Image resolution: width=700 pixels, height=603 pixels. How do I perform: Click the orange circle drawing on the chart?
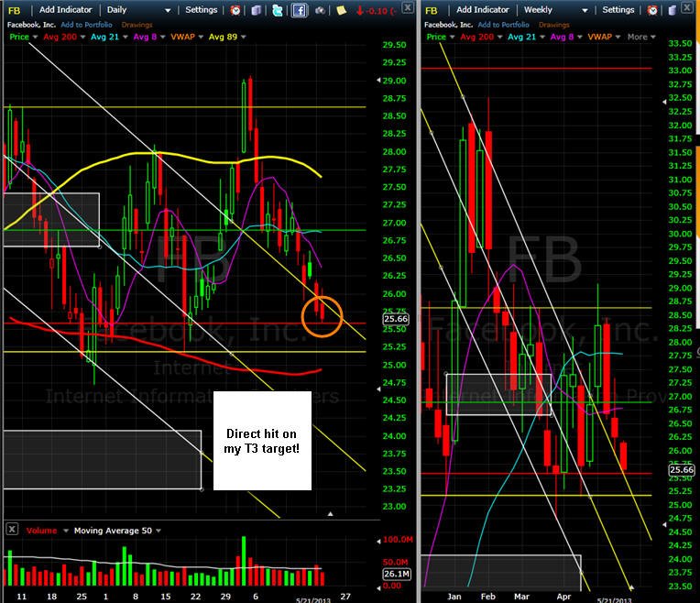[x=322, y=316]
